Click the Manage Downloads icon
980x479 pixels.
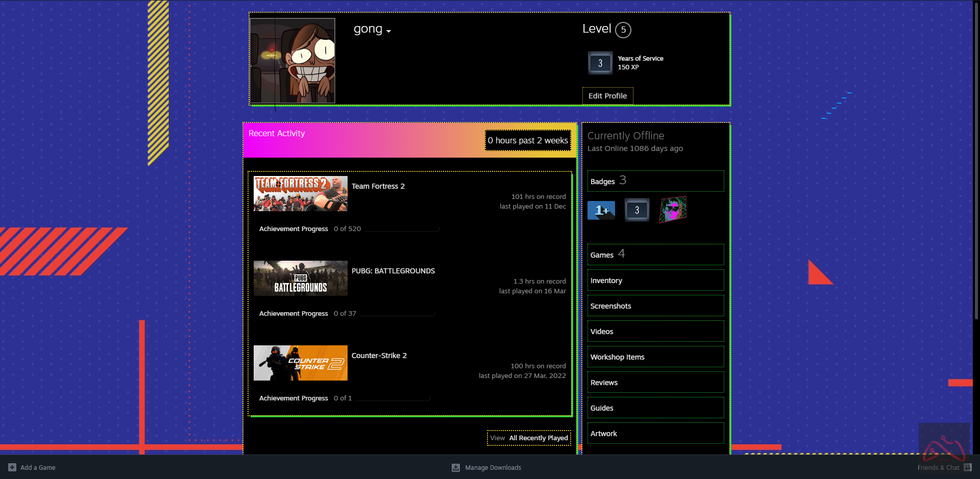[x=456, y=467]
